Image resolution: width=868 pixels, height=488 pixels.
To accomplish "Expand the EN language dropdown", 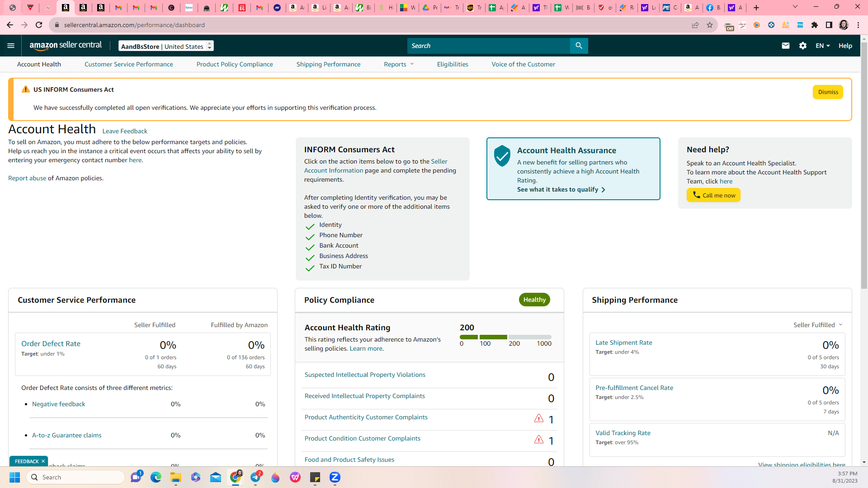I will 822,46.
